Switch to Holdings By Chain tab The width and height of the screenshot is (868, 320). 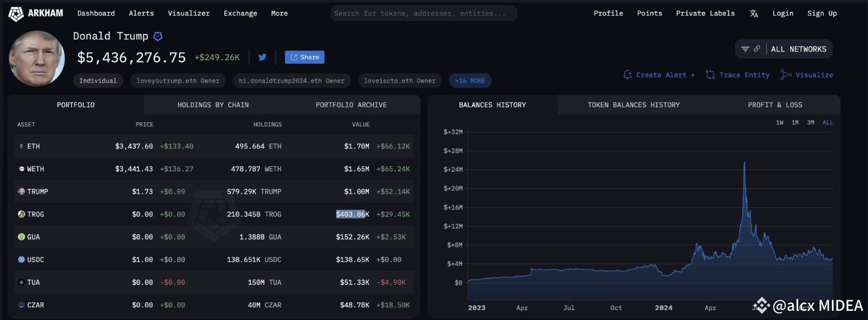point(213,105)
